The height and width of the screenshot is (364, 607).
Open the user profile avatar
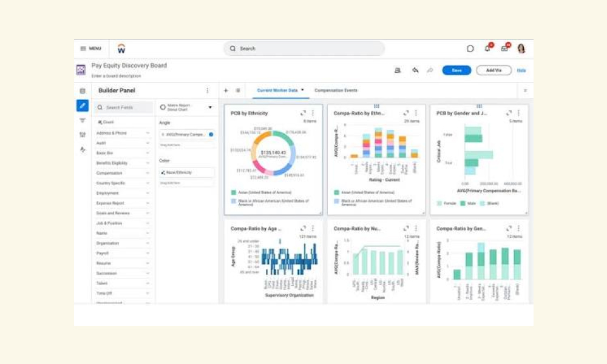coord(521,49)
